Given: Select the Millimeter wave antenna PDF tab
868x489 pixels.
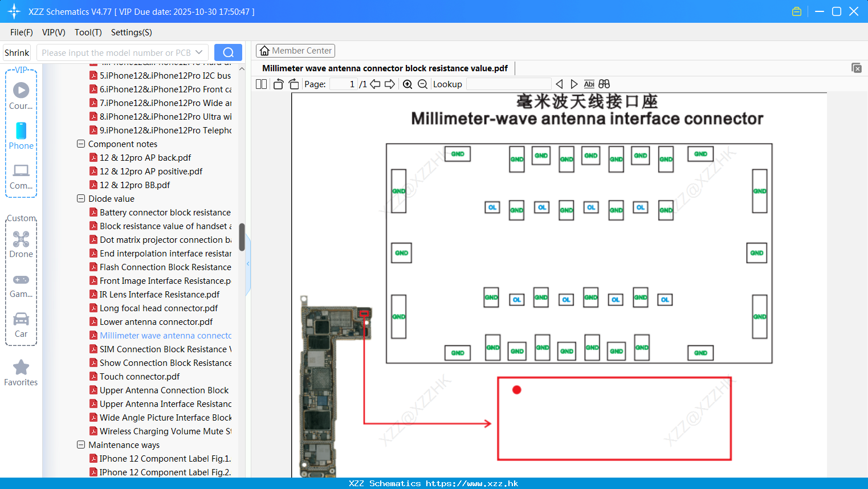Looking at the screenshot, I should [x=385, y=68].
